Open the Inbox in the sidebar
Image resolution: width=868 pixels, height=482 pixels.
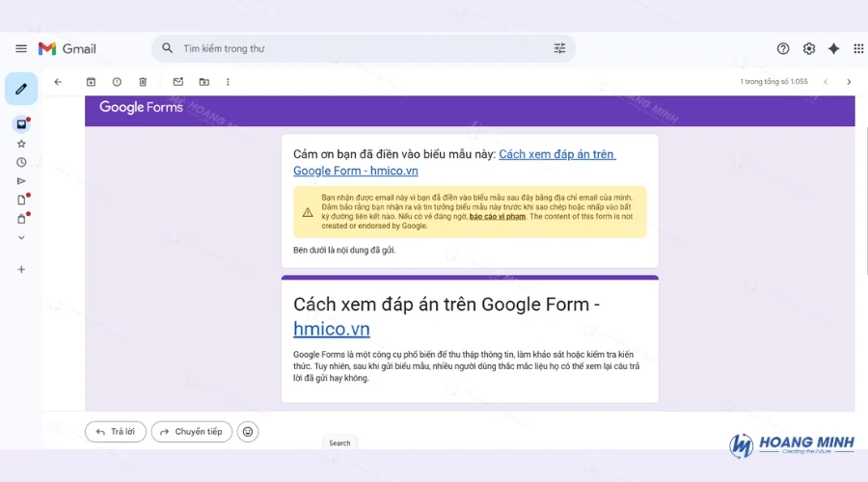(x=21, y=124)
